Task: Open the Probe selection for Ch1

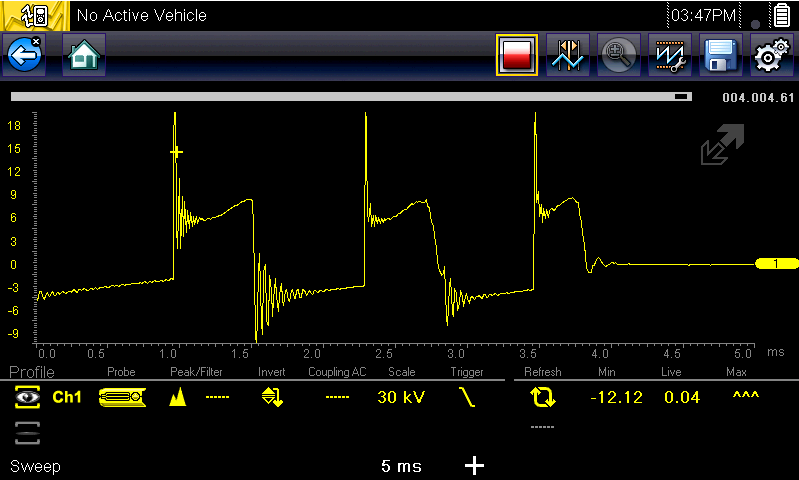Action: click(x=122, y=397)
